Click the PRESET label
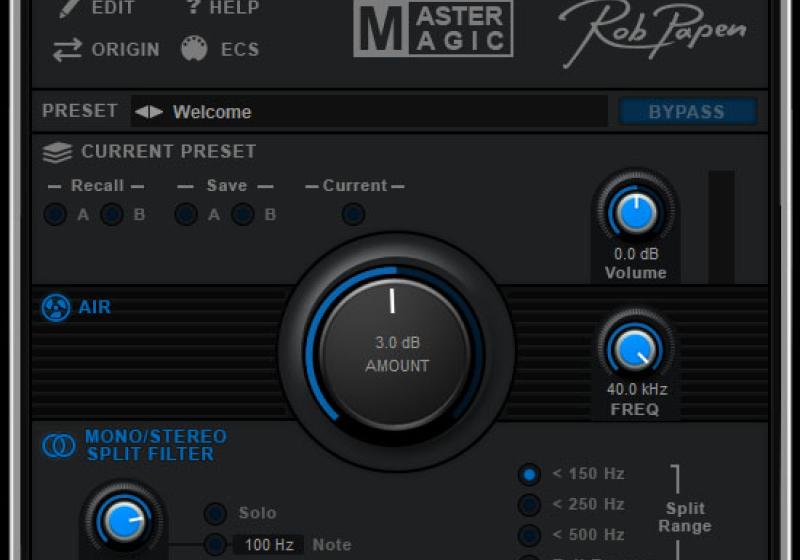 point(80,111)
